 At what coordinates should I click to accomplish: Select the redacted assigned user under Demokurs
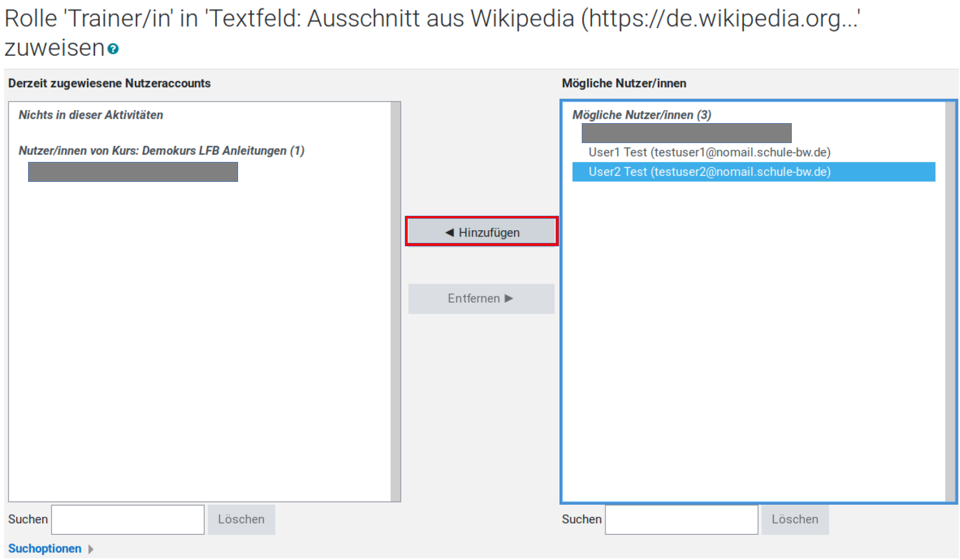coord(133,172)
